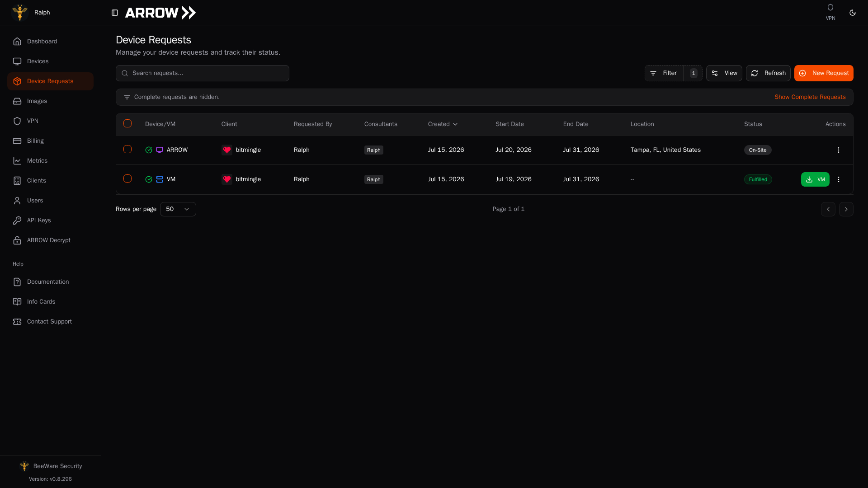Open Documentation help link
The height and width of the screenshot is (488, 868).
pos(50,282)
